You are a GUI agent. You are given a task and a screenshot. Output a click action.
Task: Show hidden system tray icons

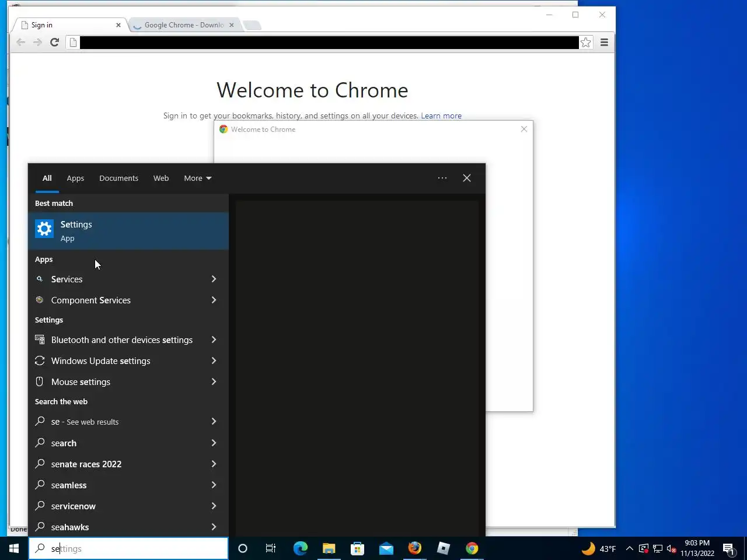pyautogui.click(x=630, y=548)
